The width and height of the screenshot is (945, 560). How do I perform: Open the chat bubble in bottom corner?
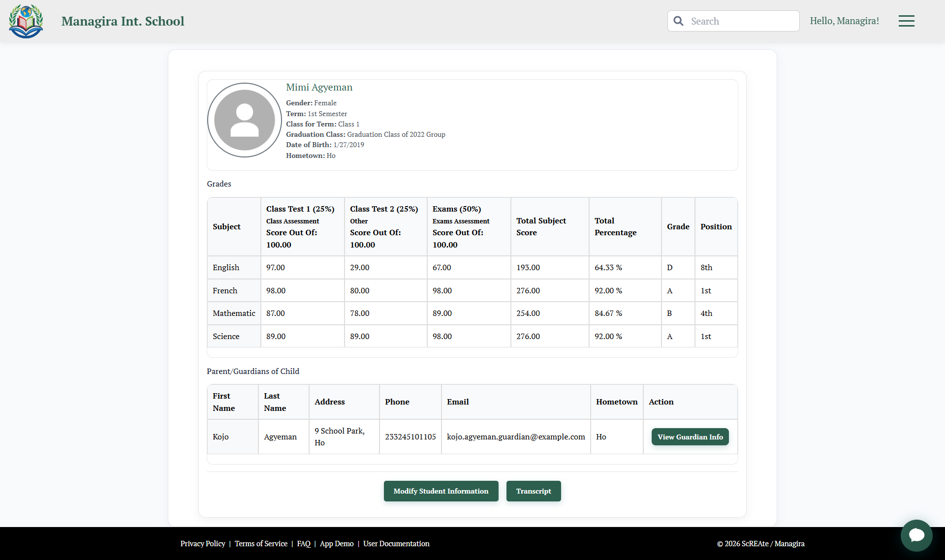coord(916,536)
